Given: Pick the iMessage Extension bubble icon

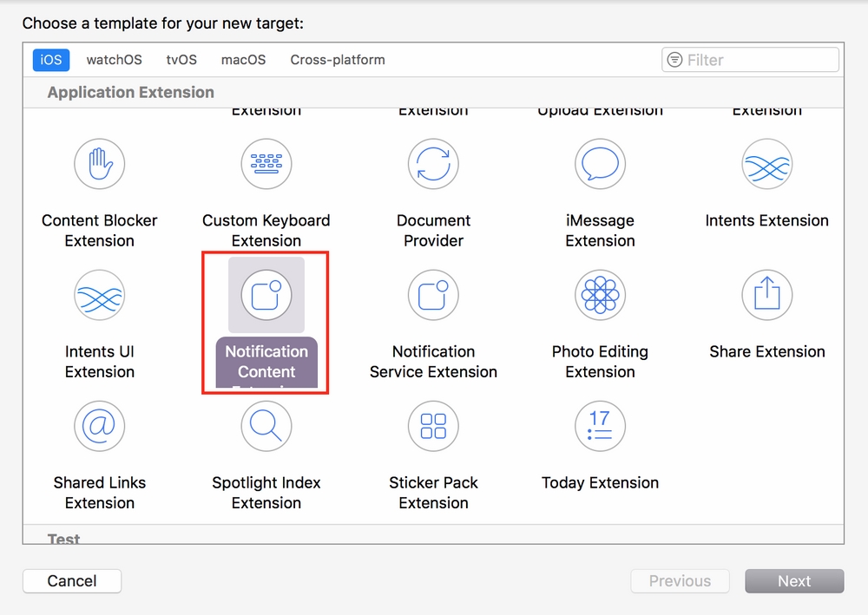Looking at the screenshot, I should 600,164.
